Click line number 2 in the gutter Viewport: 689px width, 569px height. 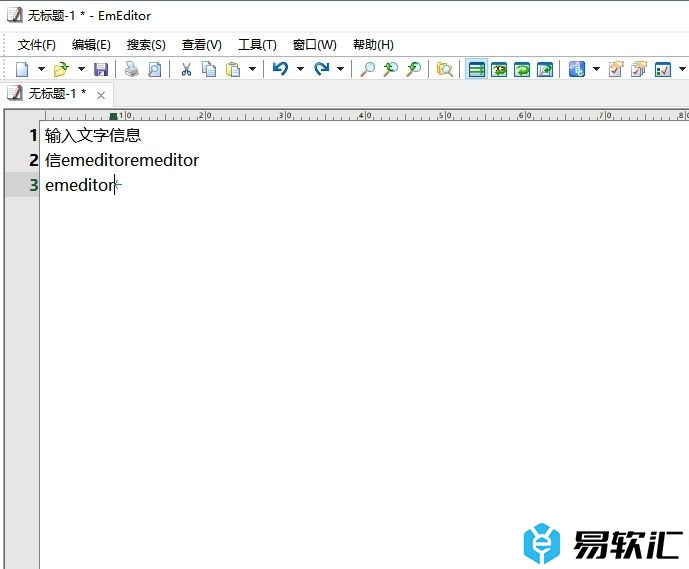33,160
